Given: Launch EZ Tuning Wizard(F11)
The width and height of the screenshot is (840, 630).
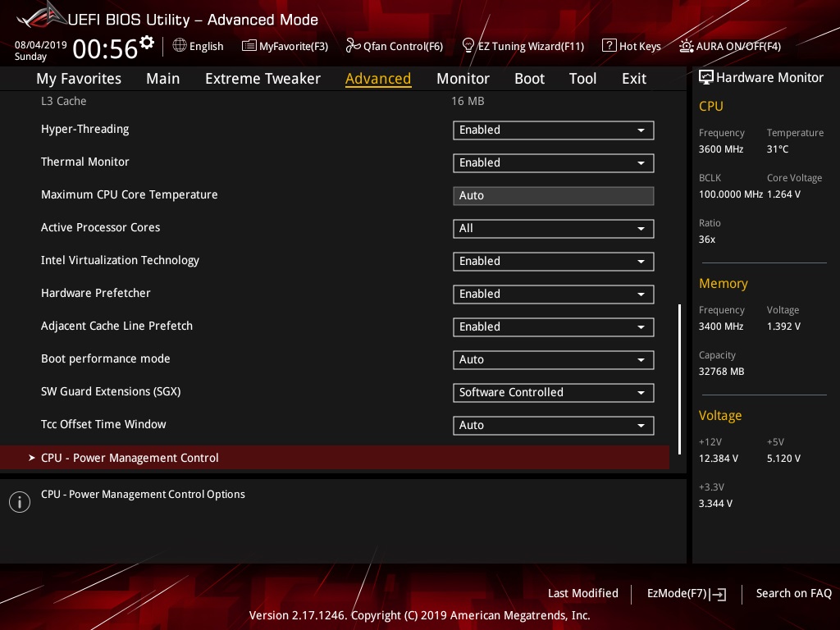Looking at the screenshot, I should (x=531, y=46).
